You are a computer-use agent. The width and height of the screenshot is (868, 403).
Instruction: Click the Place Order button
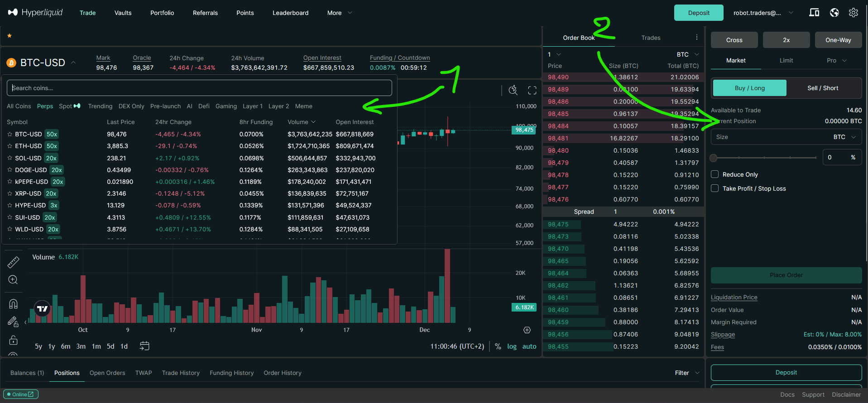[x=786, y=275]
